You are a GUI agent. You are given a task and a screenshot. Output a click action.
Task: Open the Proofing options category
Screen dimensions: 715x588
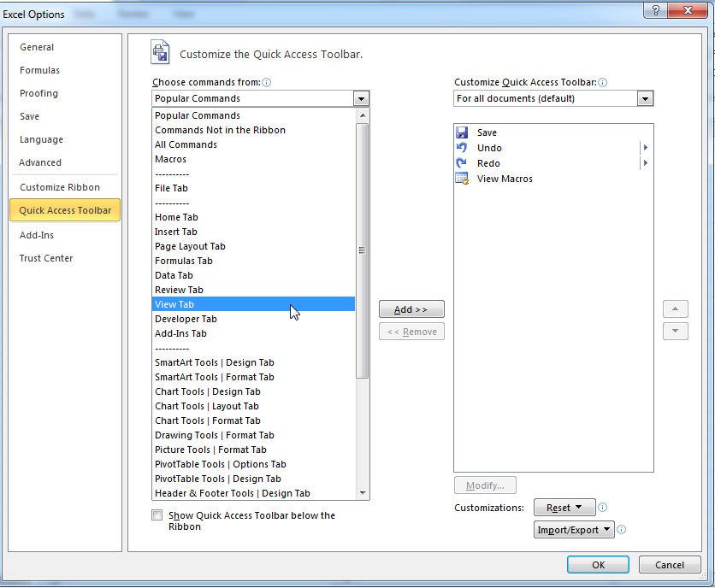click(x=38, y=93)
